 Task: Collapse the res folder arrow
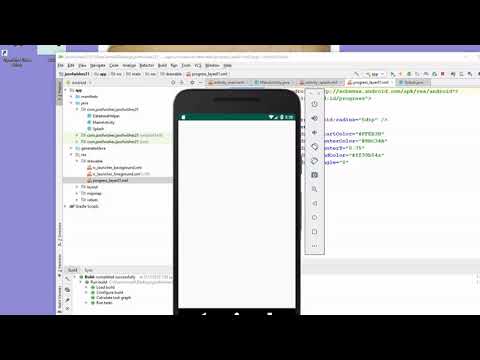coord(71,155)
